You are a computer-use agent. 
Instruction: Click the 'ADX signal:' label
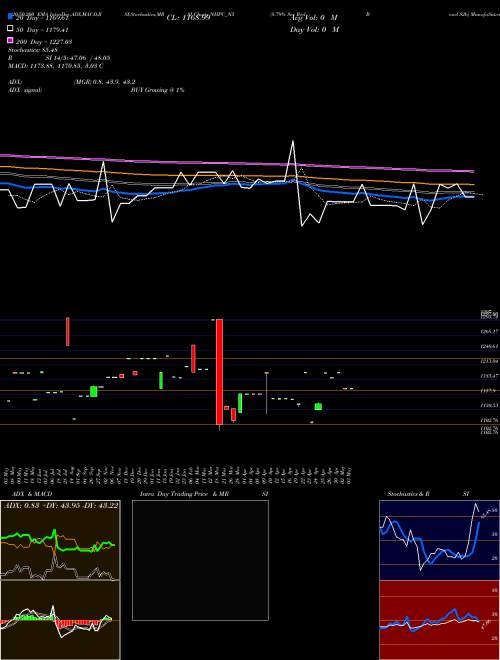click(25, 90)
